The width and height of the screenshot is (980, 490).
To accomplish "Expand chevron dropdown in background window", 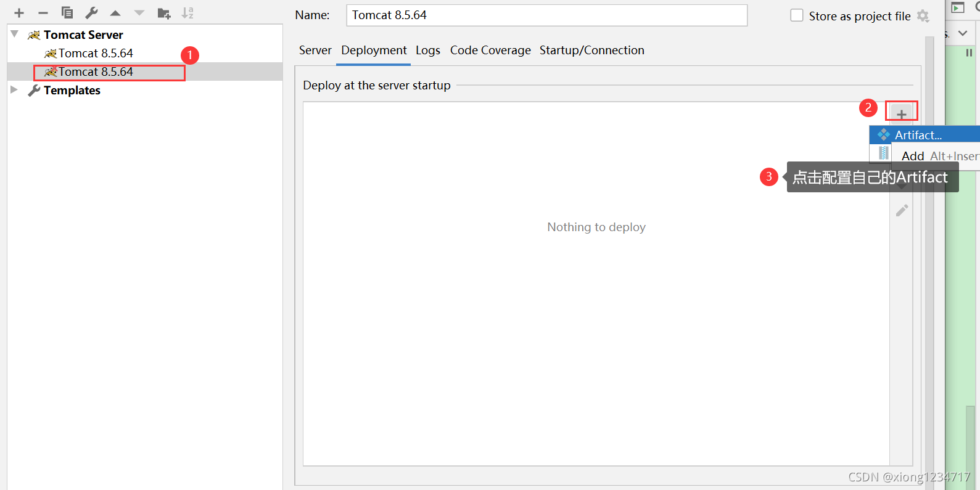I will pos(963,33).
